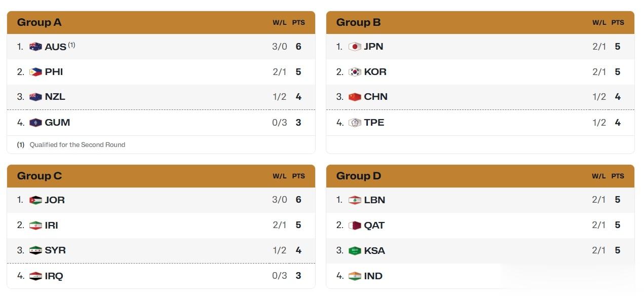Click the PTS column header in Group B
The height and width of the screenshot is (297, 644).
pos(618,23)
